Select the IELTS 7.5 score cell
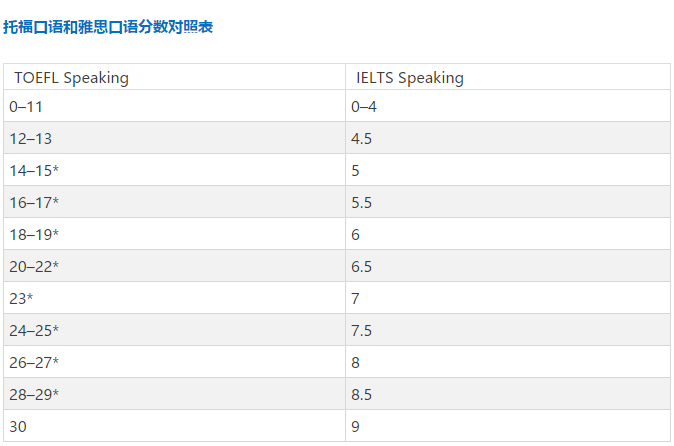674x446 pixels. 361,330
